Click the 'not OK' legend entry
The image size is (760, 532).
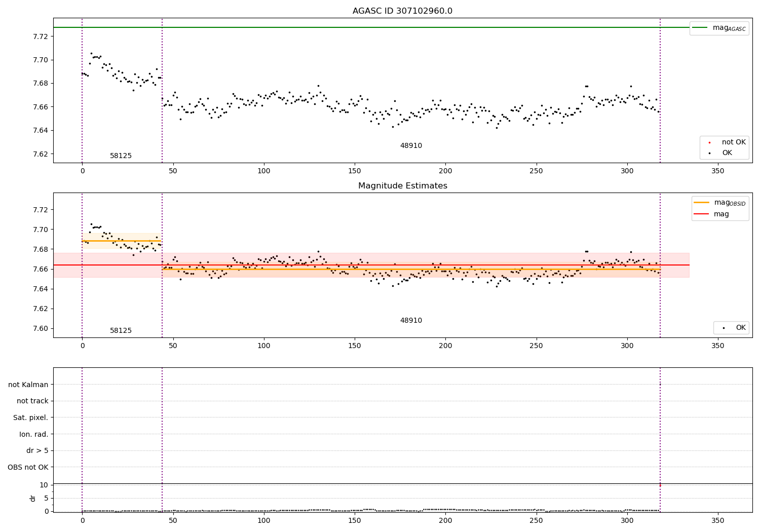tap(727, 142)
